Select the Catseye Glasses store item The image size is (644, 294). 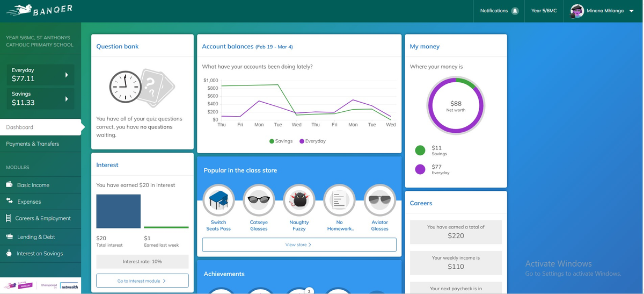click(259, 200)
